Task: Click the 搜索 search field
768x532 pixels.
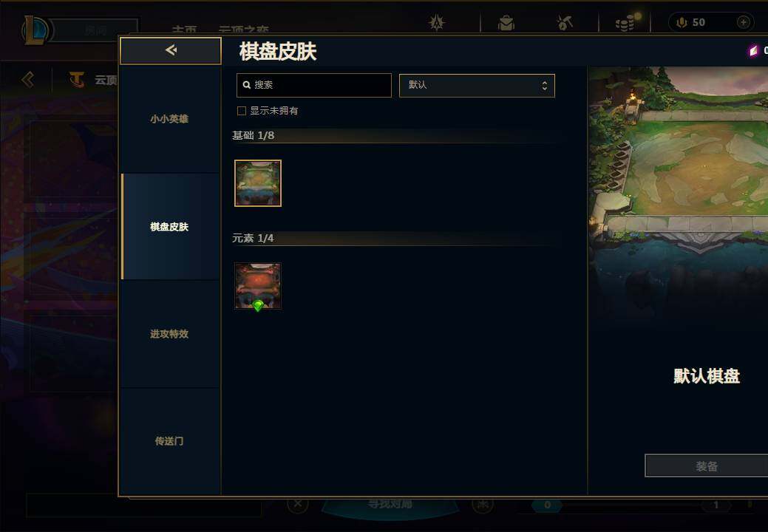Action: 314,86
